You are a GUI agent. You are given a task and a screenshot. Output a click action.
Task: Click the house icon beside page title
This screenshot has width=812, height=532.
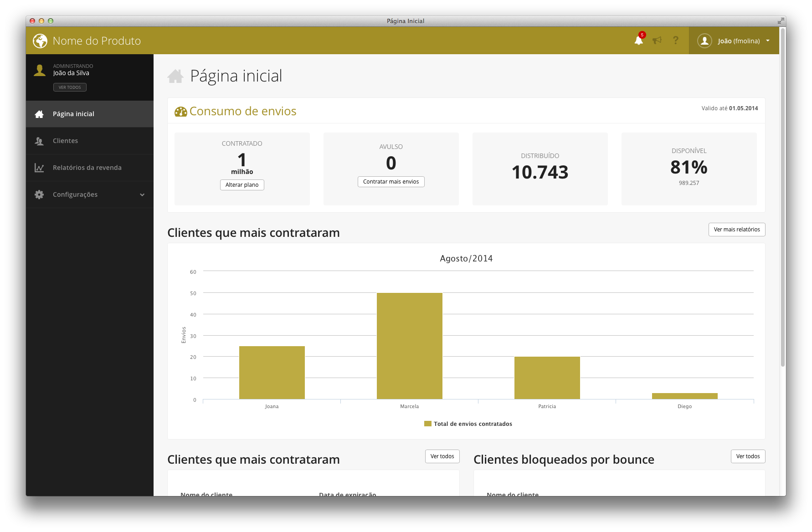coord(175,76)
